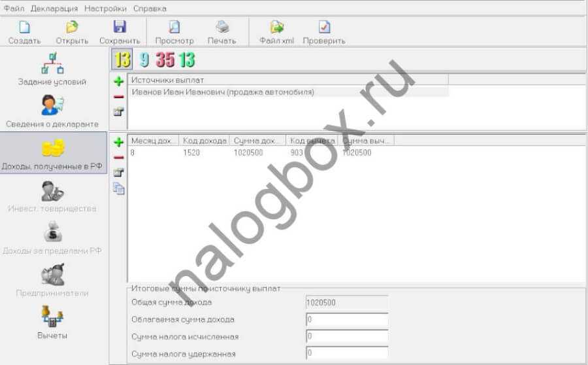Open the Вычеты section
Screen dimensions: 588x365
click(52, 323)
